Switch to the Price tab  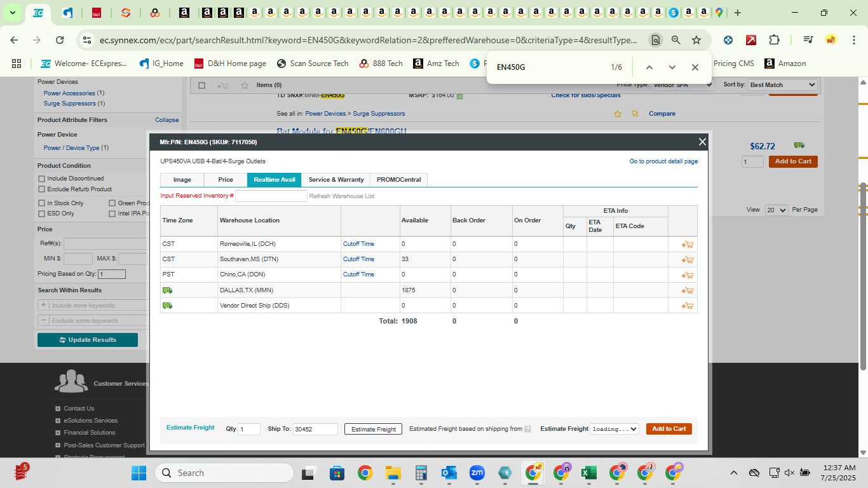[x=226, y=180]
